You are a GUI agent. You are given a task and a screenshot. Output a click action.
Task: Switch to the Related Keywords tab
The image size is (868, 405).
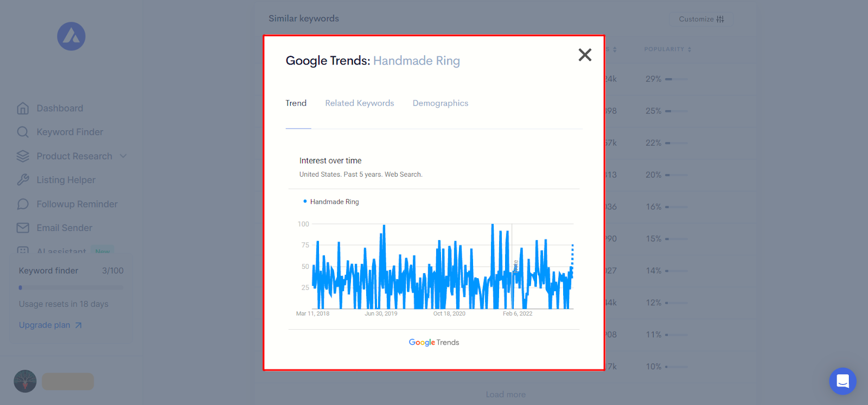(x=359, y=103)
